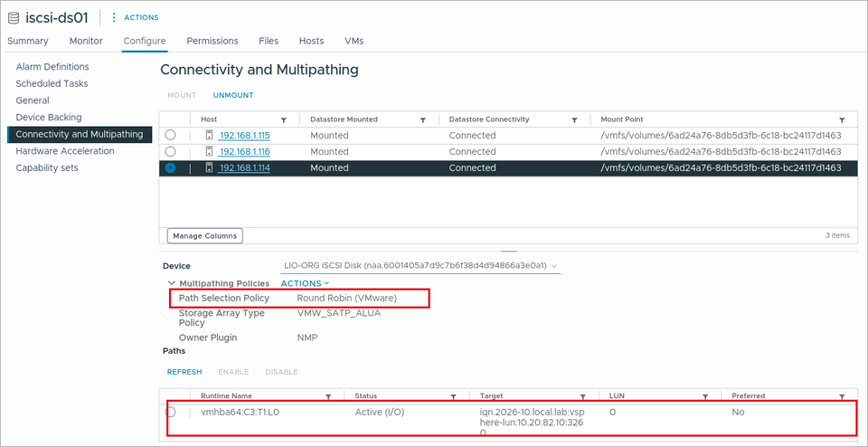
Task: Filter the Preferred column in Paths
Action: pos(842,396)
